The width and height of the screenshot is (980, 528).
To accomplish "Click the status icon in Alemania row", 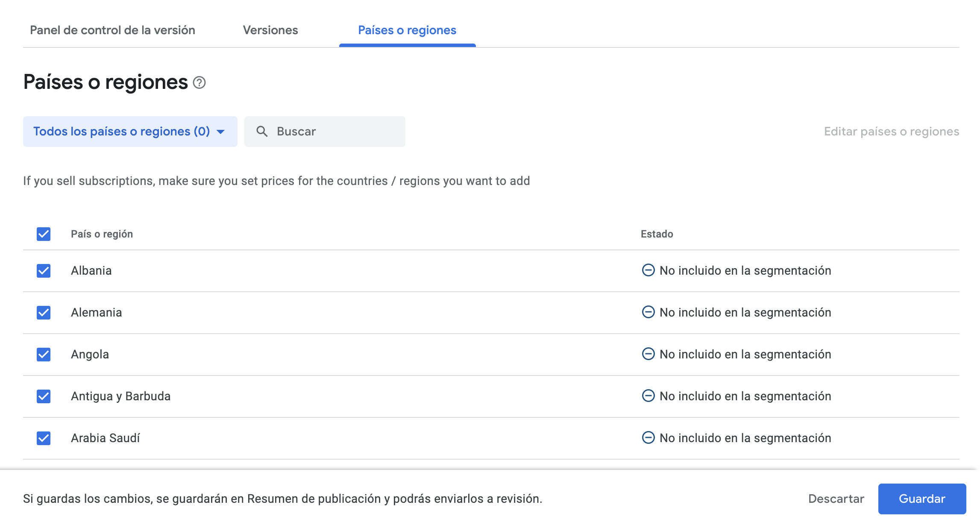I will tap(648, 312).
